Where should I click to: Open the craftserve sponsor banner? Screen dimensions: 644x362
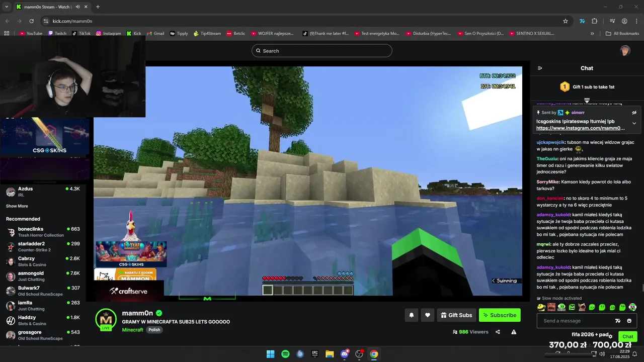[x=129, y=291]
